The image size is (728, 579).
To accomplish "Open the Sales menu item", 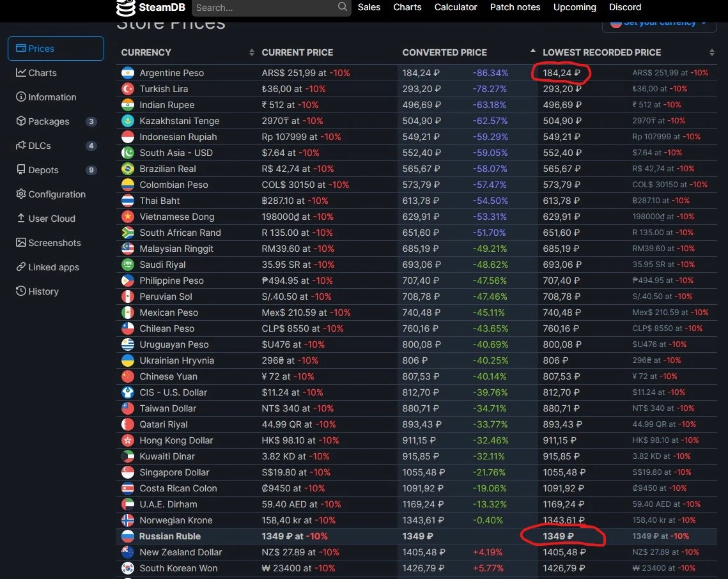I will [x=369, y=7].
